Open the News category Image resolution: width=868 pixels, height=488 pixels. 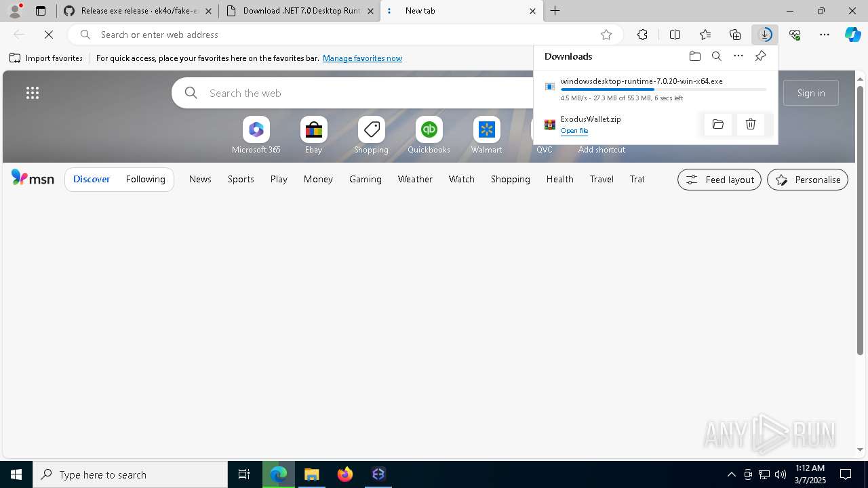tap(200, 180)
